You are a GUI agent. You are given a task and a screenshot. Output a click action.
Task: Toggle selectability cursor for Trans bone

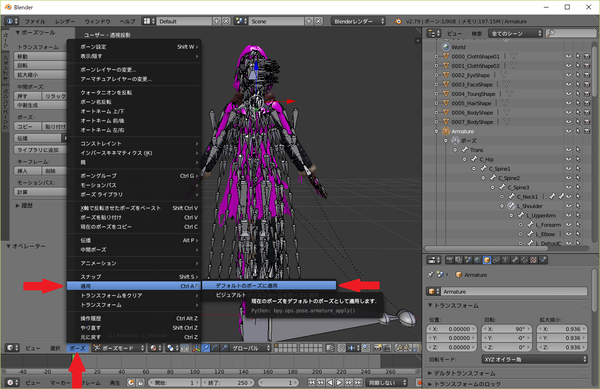578,150
